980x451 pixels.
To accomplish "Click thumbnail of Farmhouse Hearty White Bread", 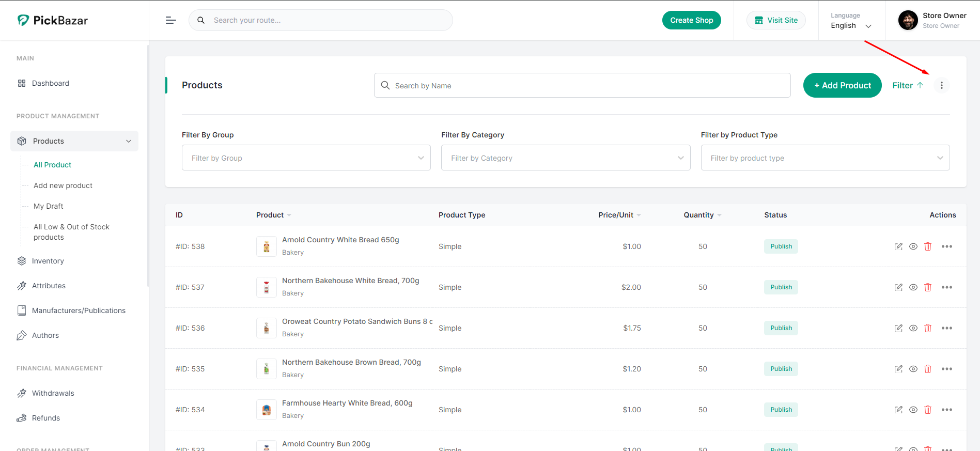I will pyautogui.click(x=266, y=410).
